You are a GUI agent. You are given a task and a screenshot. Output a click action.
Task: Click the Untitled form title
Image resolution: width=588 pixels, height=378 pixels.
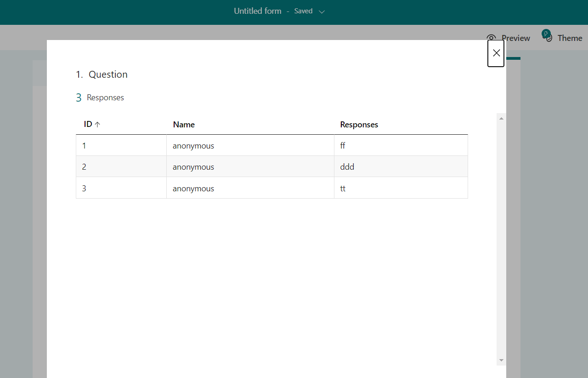click(258, 11)
